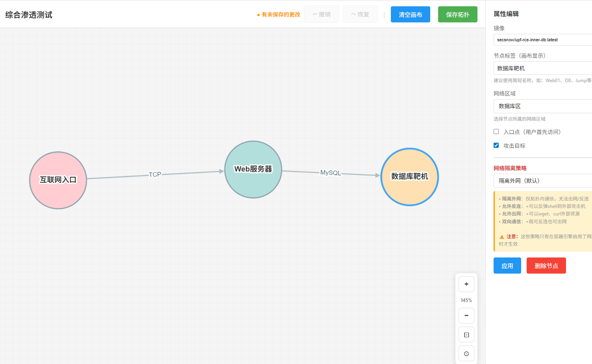This screenshot has width=592, height=364.
Task: Click the square fit-to-view canvas icon
Action: (466, 335)
